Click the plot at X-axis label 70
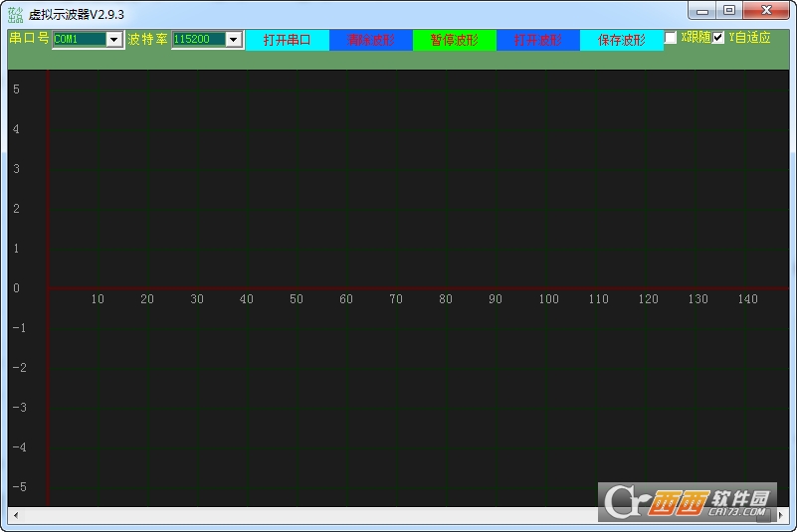The height and width of the screenshot is (532, 797). coord(396,299)
